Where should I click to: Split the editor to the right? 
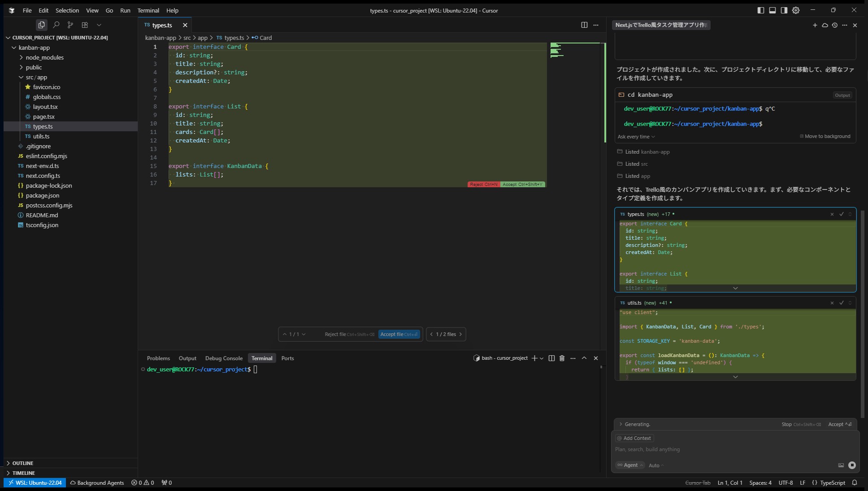(584, 25)
